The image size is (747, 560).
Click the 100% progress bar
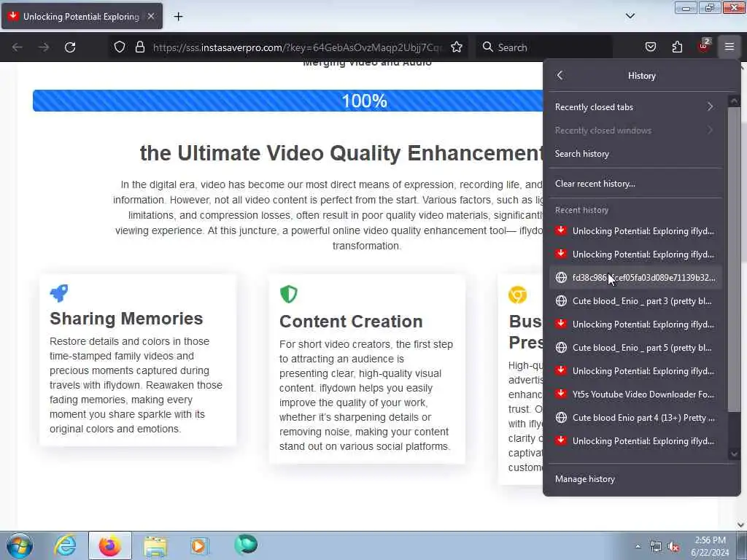click(x=287, y=101)
